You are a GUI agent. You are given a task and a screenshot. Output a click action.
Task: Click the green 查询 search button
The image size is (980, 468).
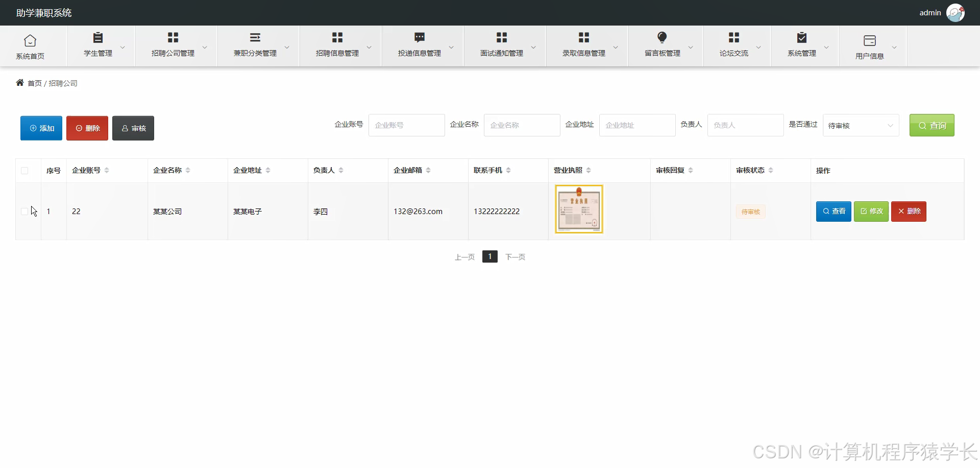pyautogui.click(x=932, y=125)
